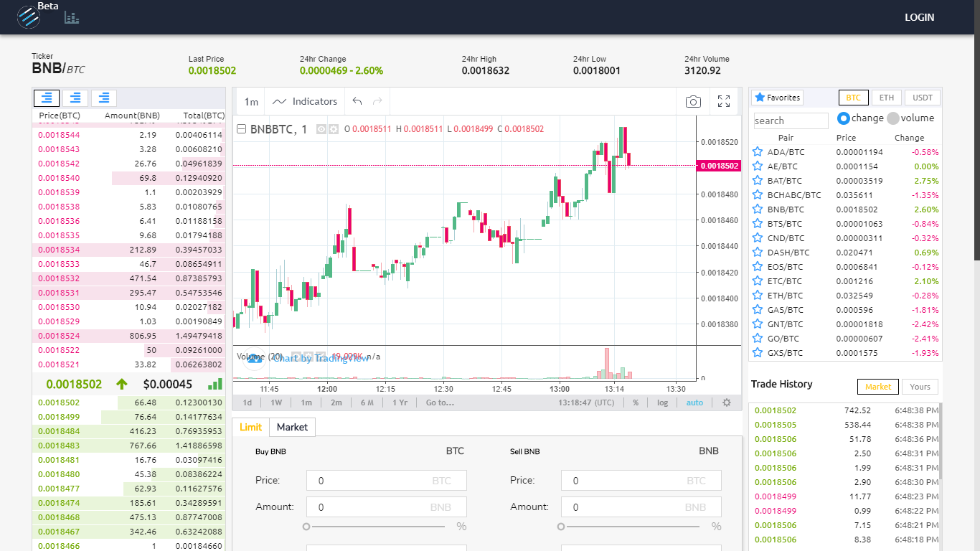The width and height of the screenshot is (980, 551).
Task: Switch to the Market order tab
Action: click(292, 427)
